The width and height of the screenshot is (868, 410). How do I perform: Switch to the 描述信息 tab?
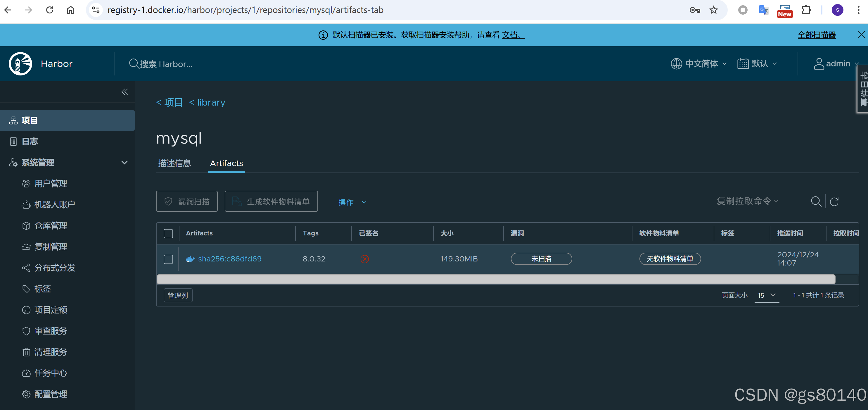coord(174,163)
